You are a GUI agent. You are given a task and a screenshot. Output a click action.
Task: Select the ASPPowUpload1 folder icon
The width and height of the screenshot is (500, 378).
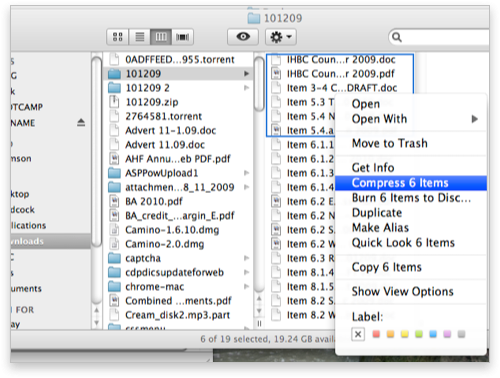tap(114, 173)
